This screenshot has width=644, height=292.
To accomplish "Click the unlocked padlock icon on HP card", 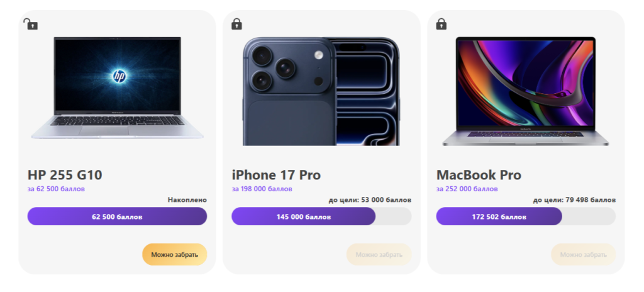I will coord(30,24).
